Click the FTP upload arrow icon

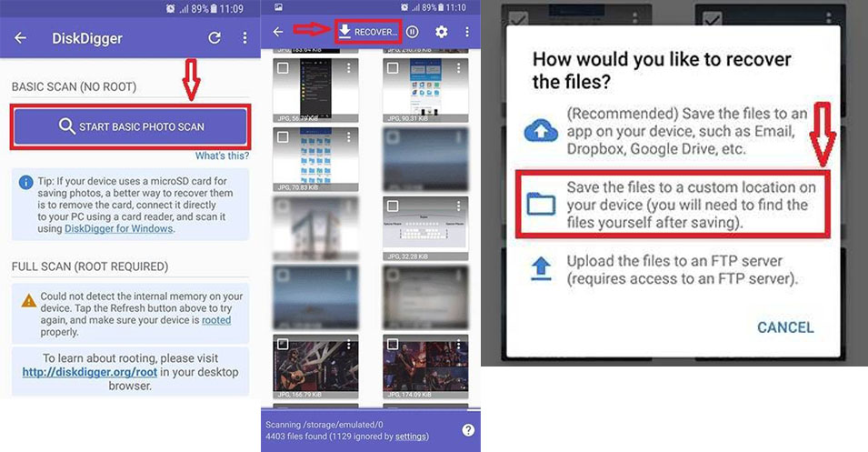coord(541,269)
